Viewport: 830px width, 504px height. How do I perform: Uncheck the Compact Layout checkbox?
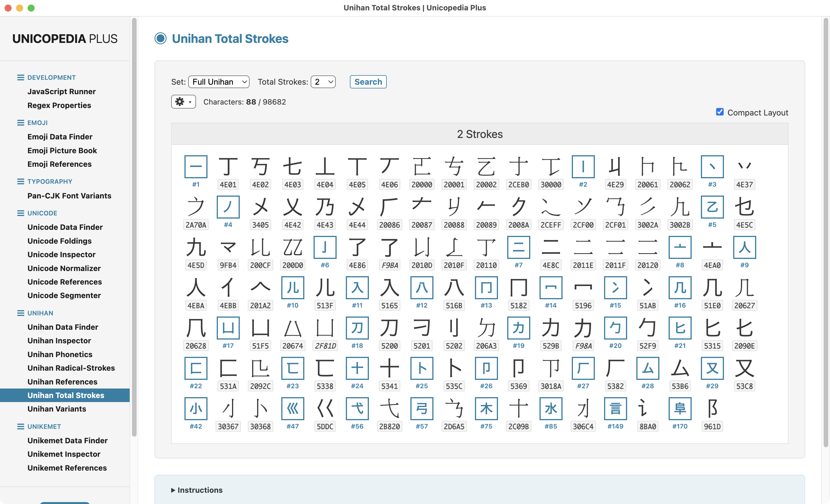click(x=720, y=112)
